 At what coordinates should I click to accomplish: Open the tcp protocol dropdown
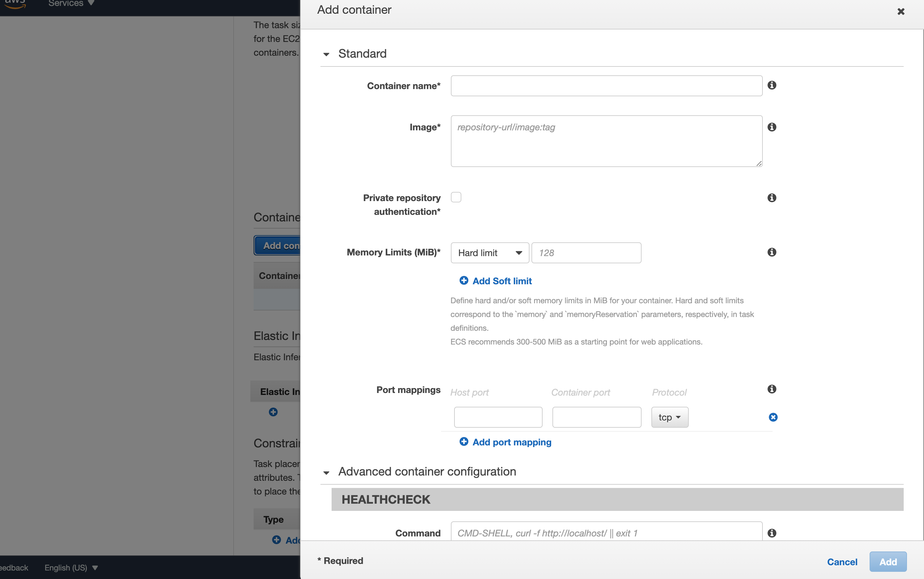click(669, 417)
